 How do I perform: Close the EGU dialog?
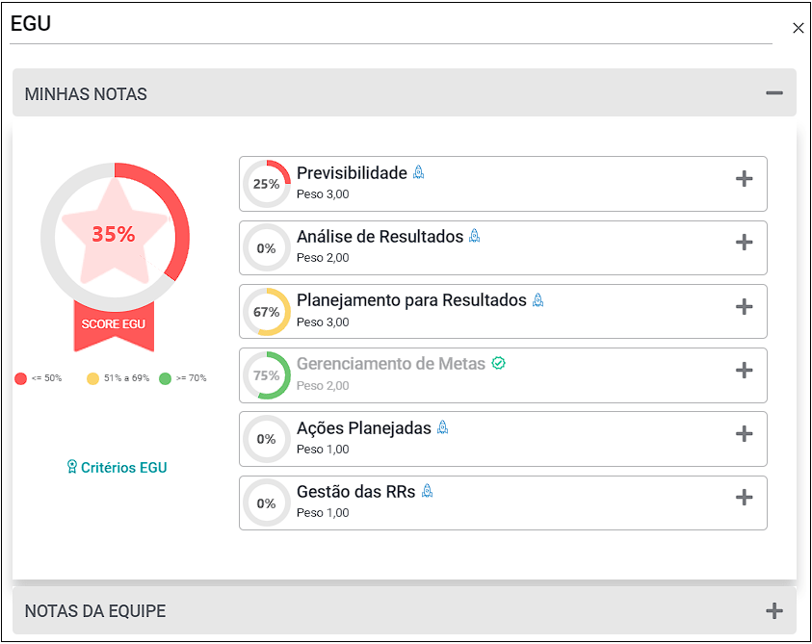click(798, 28)
